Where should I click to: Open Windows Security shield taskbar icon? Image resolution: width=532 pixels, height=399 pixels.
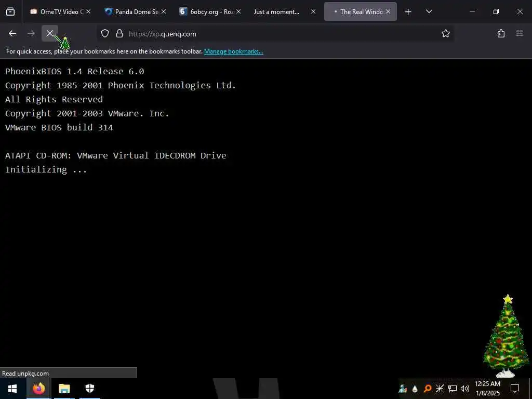[x=90, y=389]
